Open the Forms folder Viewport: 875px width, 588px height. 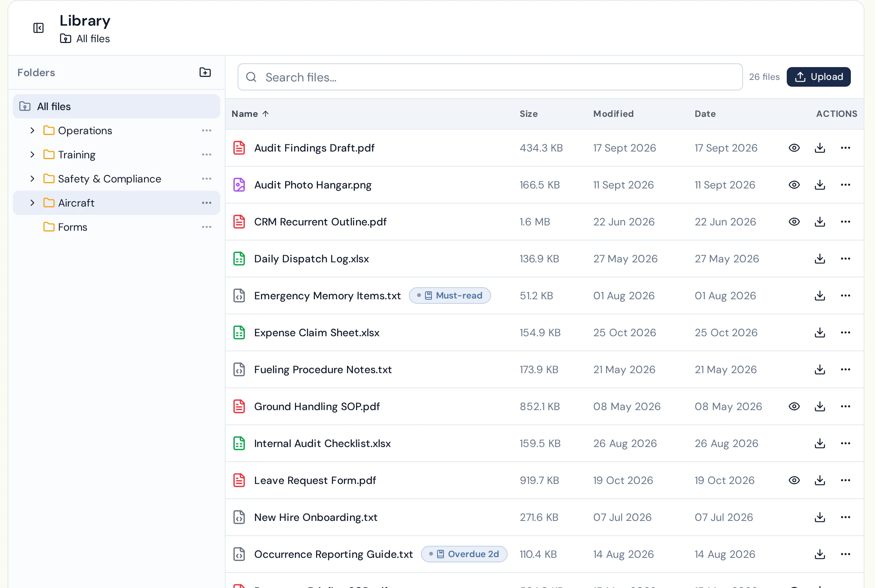coord(117,227)
